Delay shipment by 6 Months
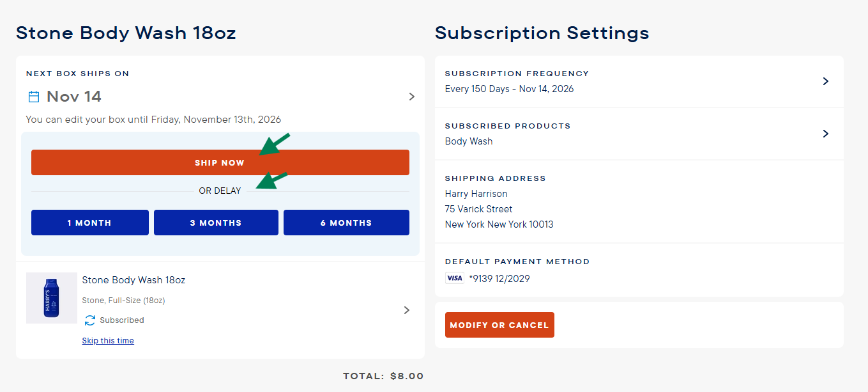This screenshot has height=392, width=868. point(346,223)
